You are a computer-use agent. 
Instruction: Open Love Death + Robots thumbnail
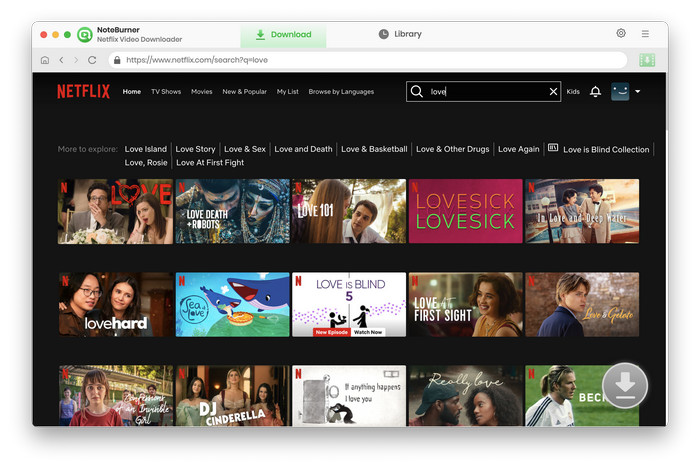point(232,212)
